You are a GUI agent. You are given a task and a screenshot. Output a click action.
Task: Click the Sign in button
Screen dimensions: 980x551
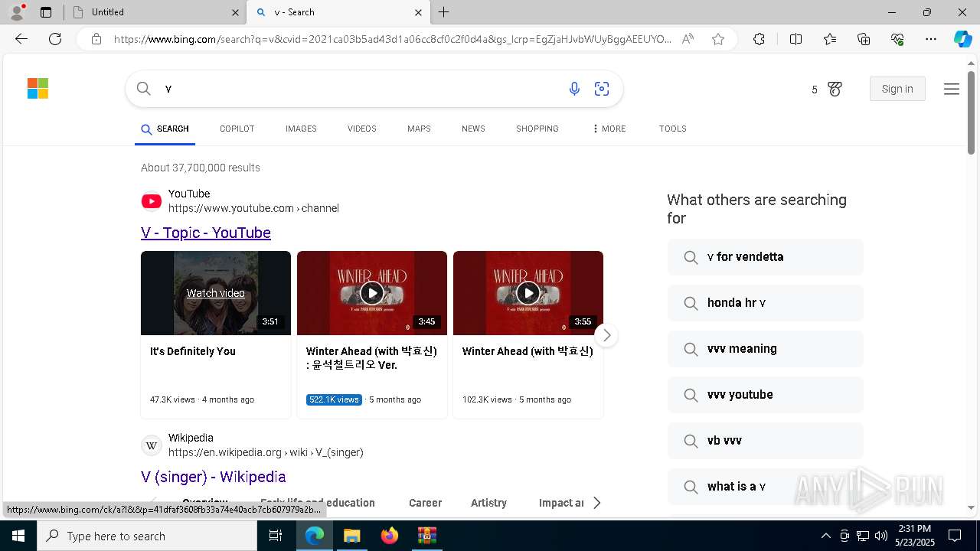click(x=897, y=89)
